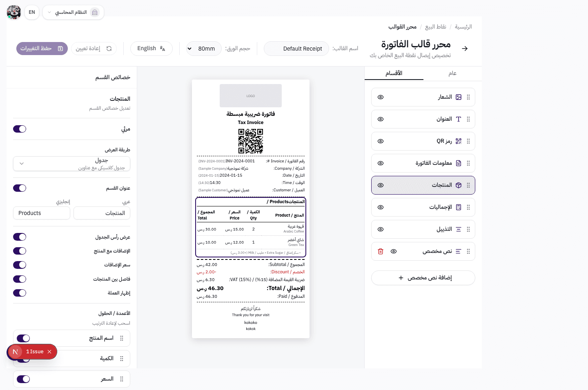Switch to the عام tab
The height and width of the screenshot is (390, 588).
tap(452, 73)
